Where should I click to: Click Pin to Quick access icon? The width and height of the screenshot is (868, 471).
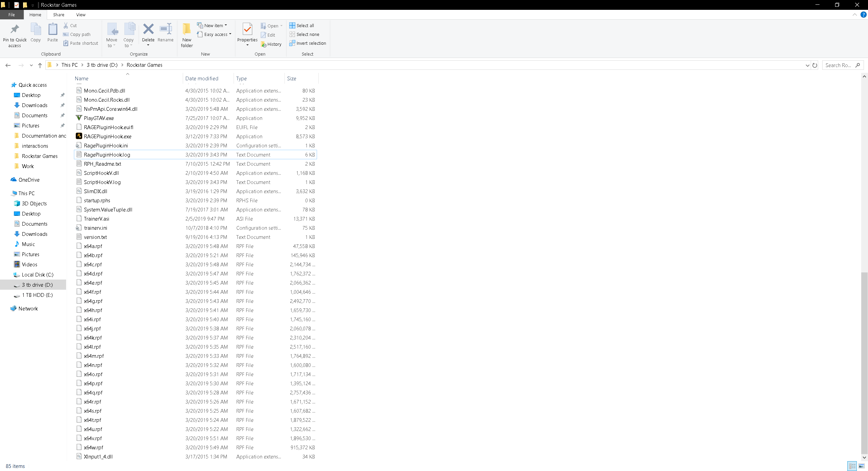(x=15, y=29)
